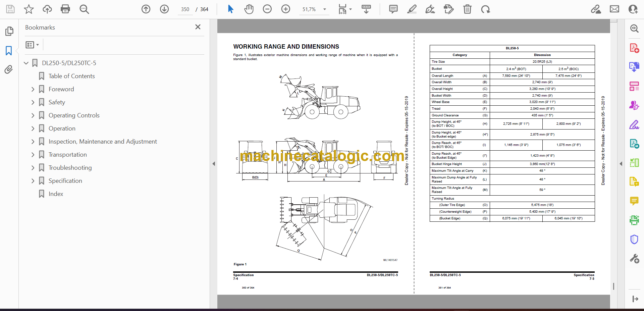Viewport: 644px width, 311px height.
Task: Close the Bookmarks panel
Action: 198,27
